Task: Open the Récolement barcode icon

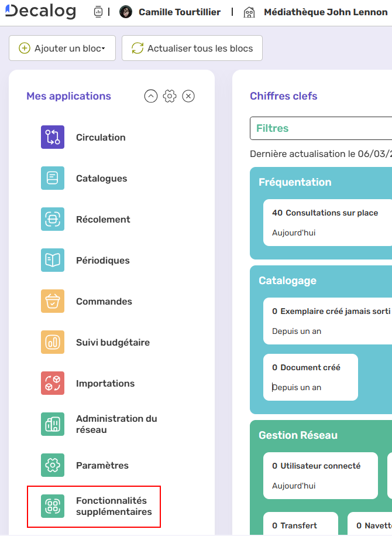Action: [51, 219]
